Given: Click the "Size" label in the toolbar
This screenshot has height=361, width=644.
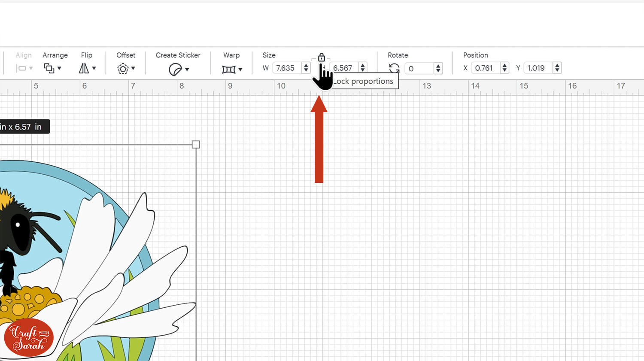Looking at the screenshot, I should (269, 55).
